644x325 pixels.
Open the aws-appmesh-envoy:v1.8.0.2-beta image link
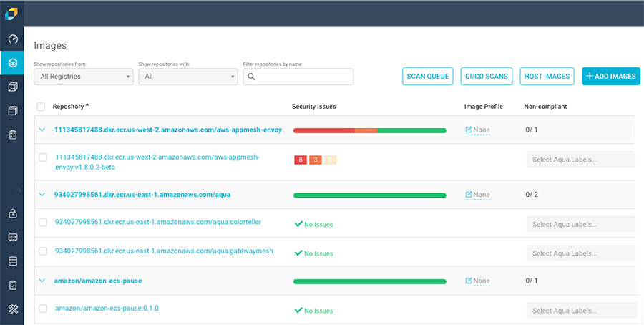157,162
